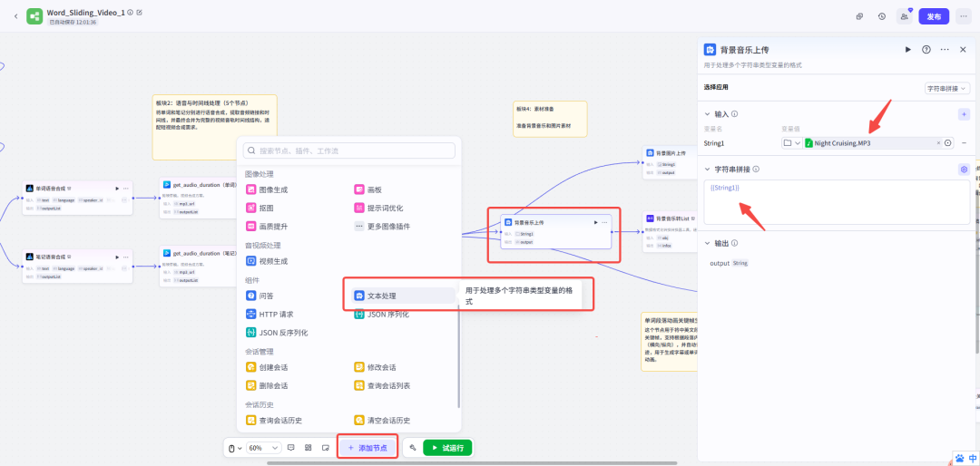Click the 添加节点 button
The width and height of the screenshot is (980, 466).
(x=367, y=448)
